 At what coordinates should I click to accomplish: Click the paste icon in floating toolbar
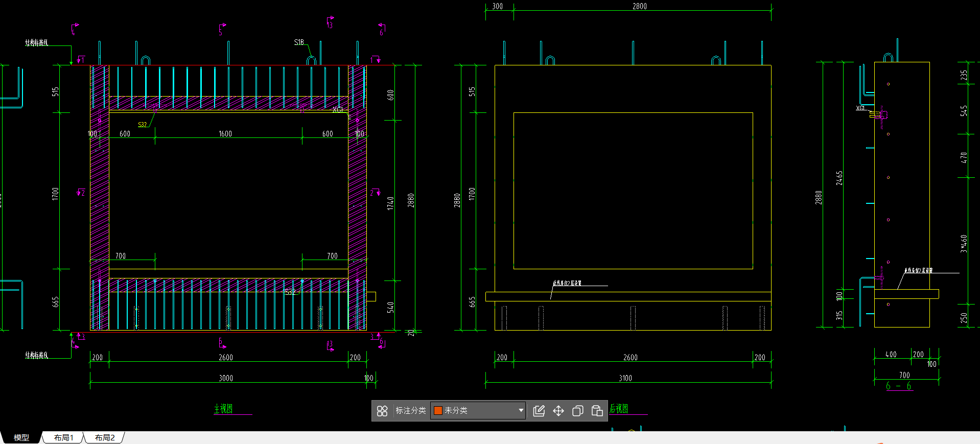pos(597,411)
